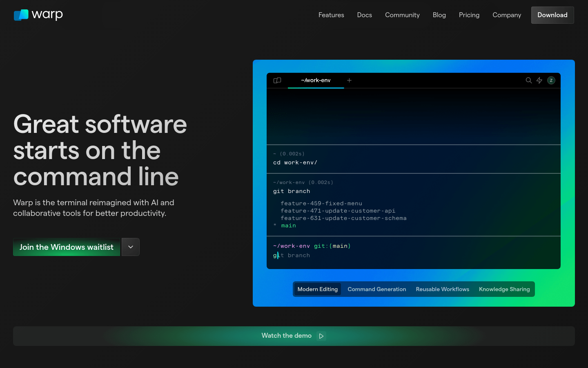This screenshot has height=368, width=588.
Task: Expand the waitlist platform dropdown chevron
Action: coord(131,247)
